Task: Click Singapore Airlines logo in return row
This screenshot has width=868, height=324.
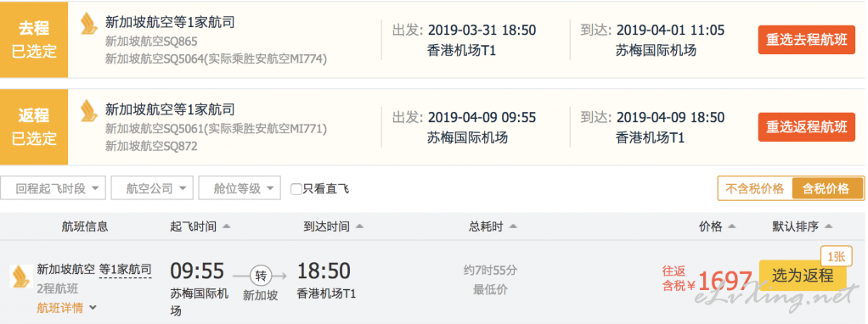Action: pos(88,110)
